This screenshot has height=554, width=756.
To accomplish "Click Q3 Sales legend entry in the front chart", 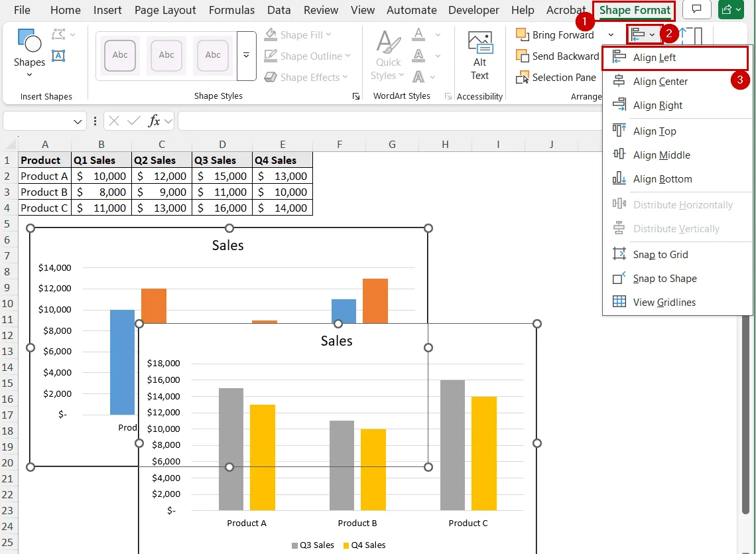I will 312,545.
